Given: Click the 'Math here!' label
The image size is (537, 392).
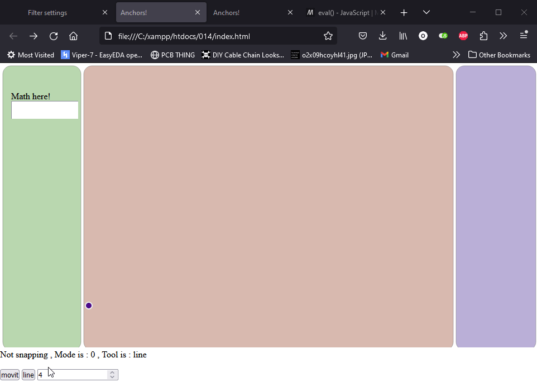Looking at the screenshot, I should (31, 96).
